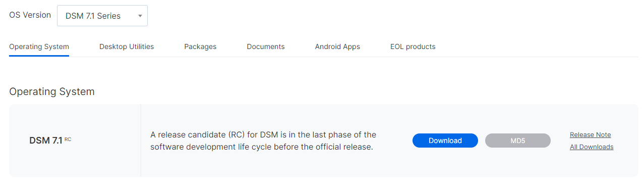The image size is (644, 185).
Task: Open the OS Version dropdown
Action: point(102,16)
